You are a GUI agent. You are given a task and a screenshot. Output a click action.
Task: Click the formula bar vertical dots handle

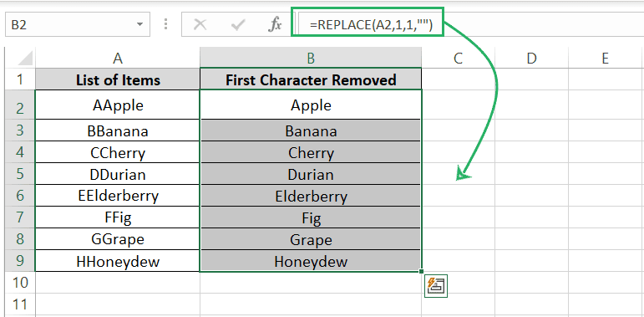[166, 24]
